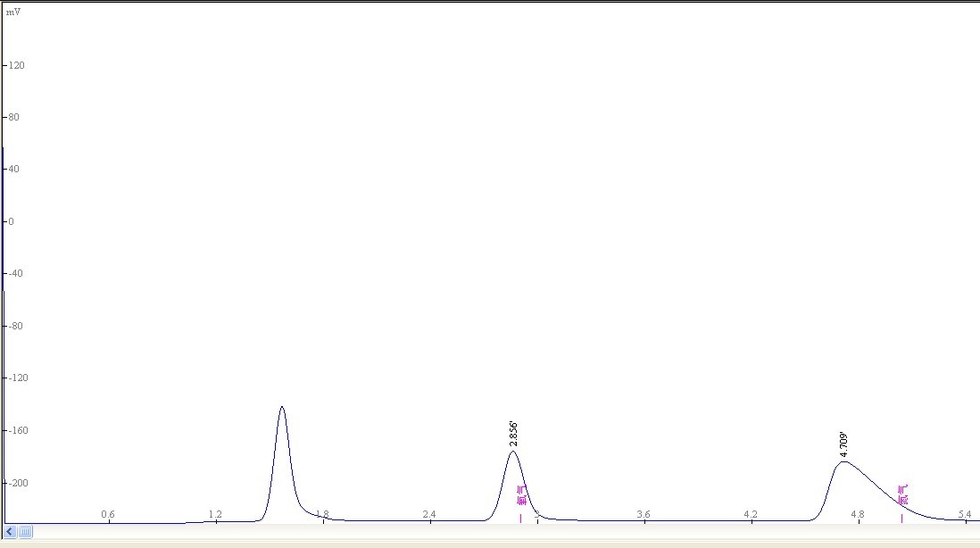Click the 2.856' peak retention label
980x548 pixels.
click(x=513, y=434)
